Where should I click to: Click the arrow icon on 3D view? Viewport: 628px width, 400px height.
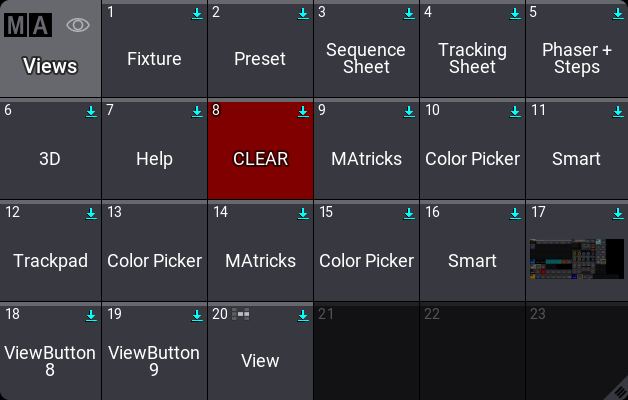(91, 111)
